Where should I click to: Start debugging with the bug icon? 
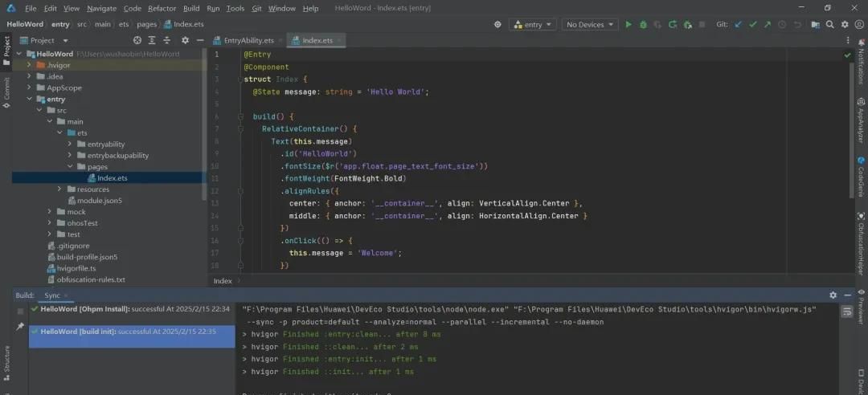tap(643, 25)
